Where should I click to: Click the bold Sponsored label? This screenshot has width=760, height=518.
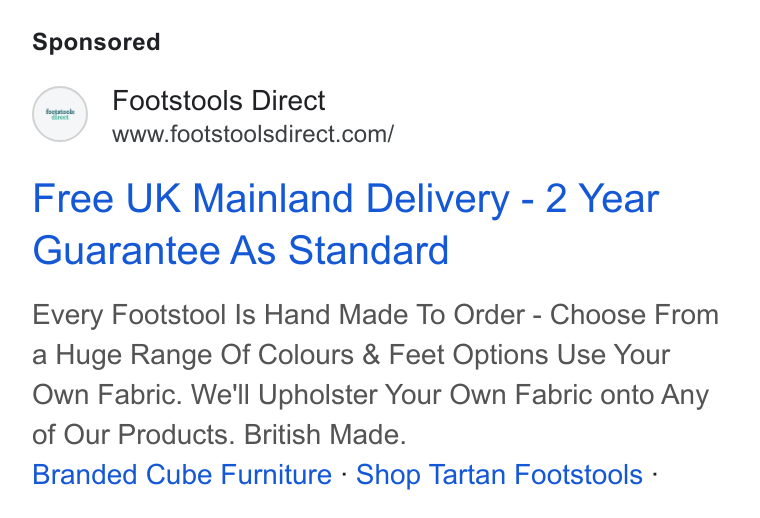(x=96, y=42)
